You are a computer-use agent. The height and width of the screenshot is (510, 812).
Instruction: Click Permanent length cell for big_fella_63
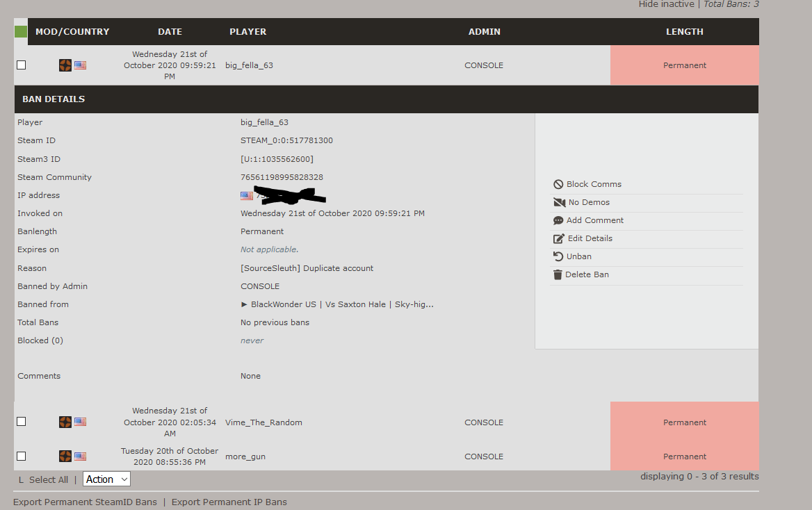pos(685,65)
